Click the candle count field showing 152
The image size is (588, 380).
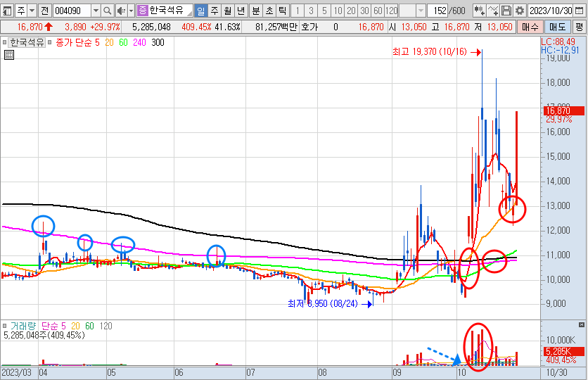pyautogui.click(x=438, y=11)
